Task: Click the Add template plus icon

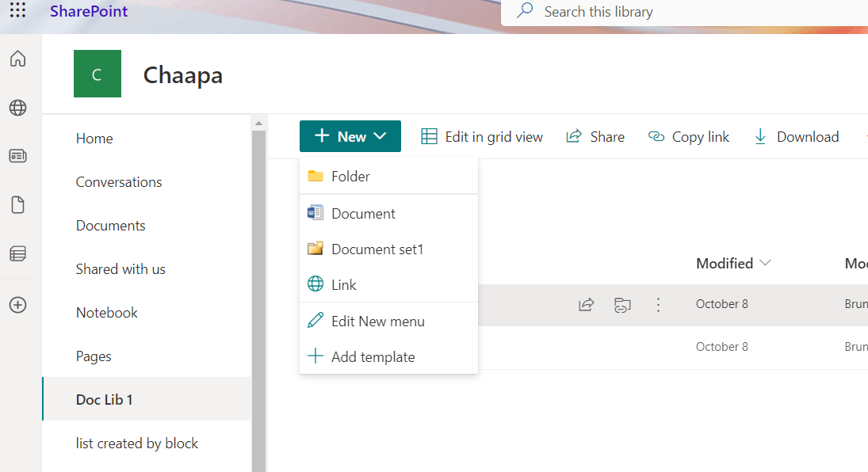Action: pos(315,356)
